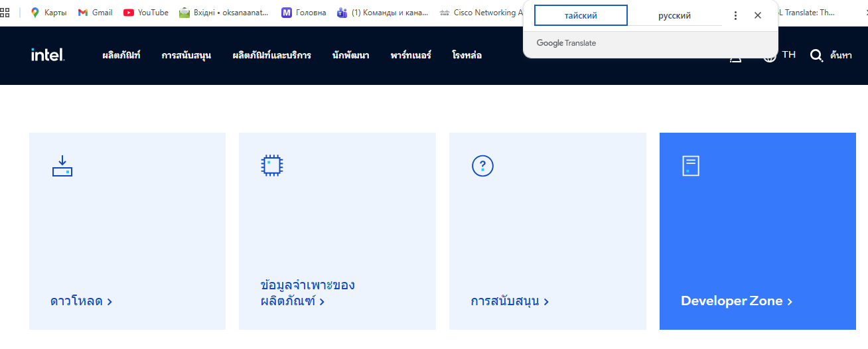Open the Головна bookmark
Screen dimensions: 868x349
[304, 13]
